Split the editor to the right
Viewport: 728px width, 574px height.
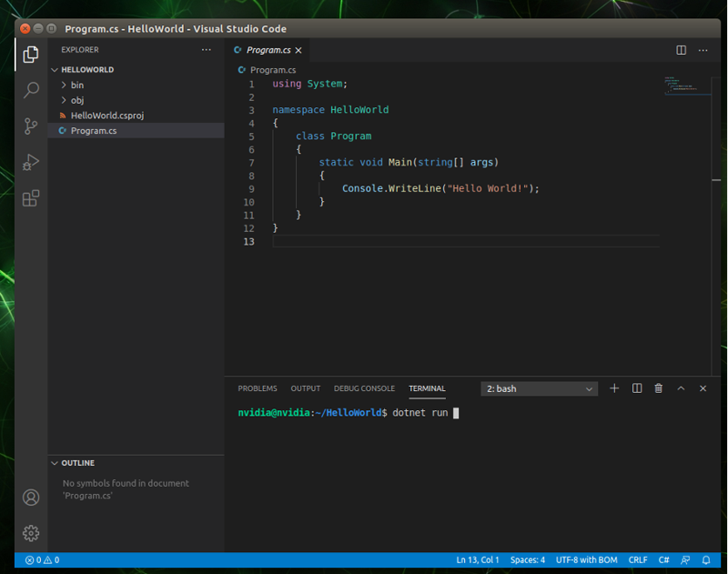click(x=681, y=50)
